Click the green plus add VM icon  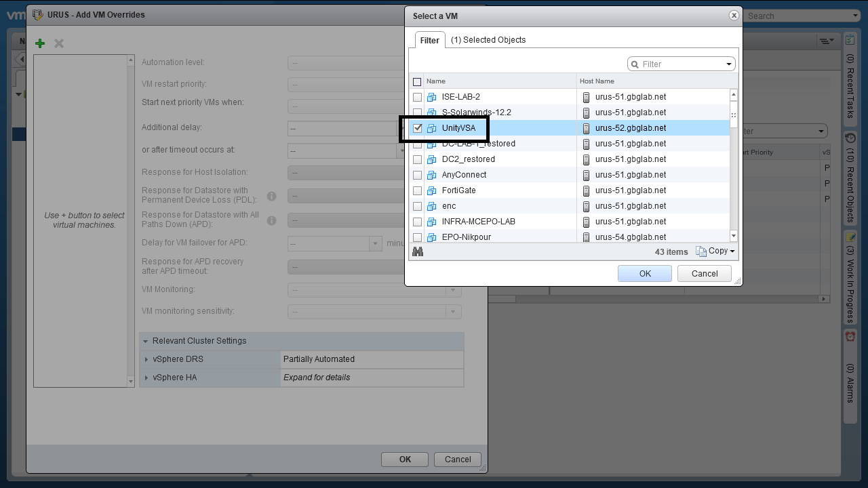point(40,43)
